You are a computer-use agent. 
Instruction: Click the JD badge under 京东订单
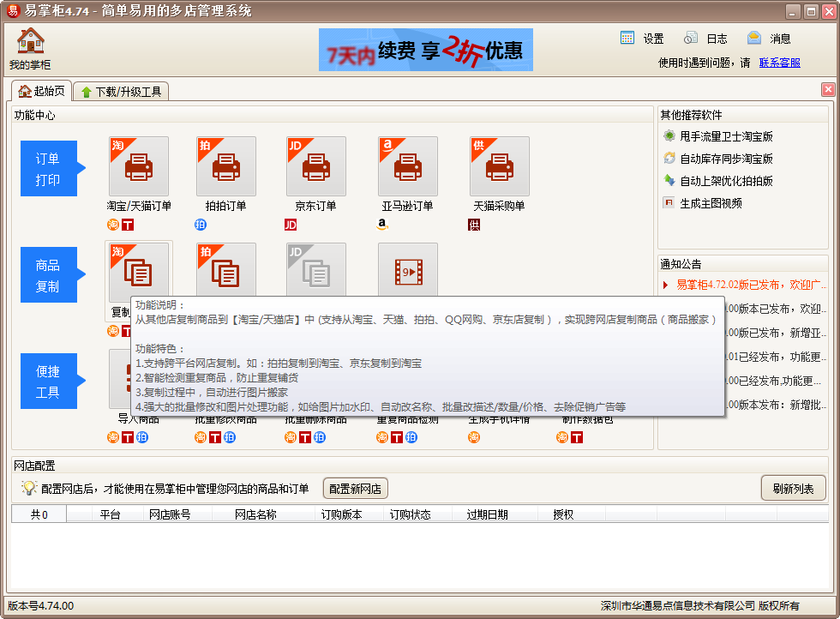click(x=291, y=225)
